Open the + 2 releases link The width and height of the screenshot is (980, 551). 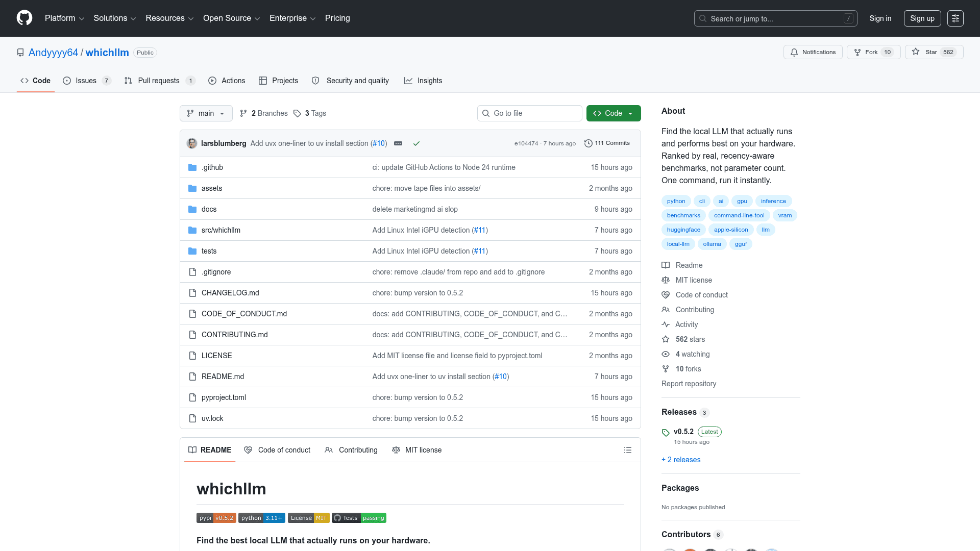[x=681, y=460]
